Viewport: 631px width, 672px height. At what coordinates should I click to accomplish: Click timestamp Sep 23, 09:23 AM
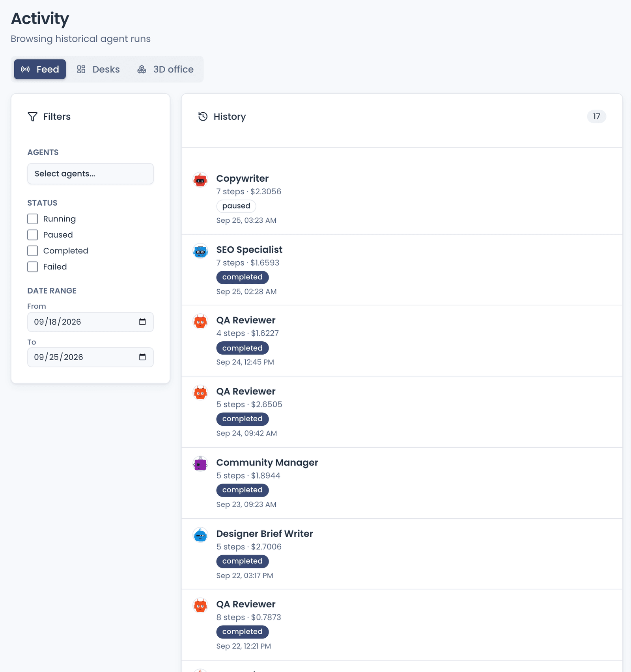pyautogui.click(x=246, y=504)
